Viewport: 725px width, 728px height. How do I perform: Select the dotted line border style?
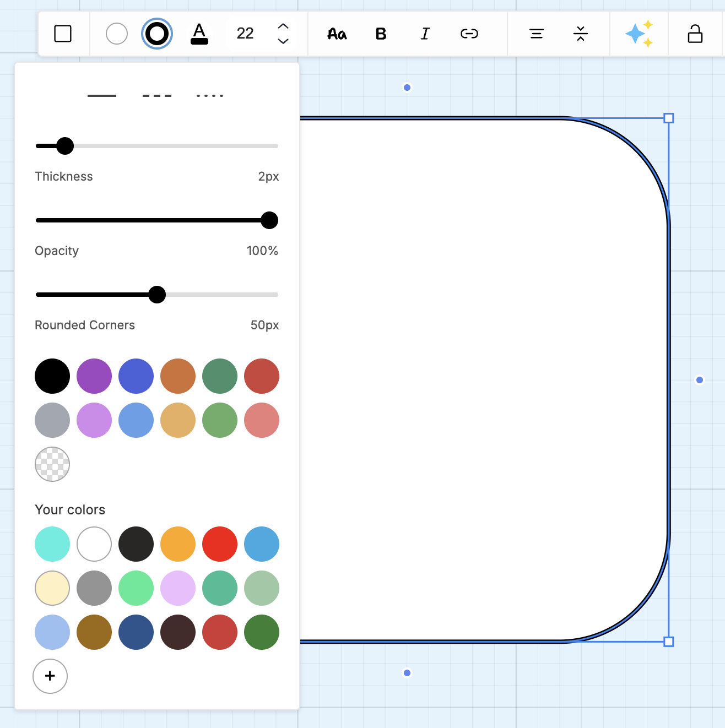[210, 96]
